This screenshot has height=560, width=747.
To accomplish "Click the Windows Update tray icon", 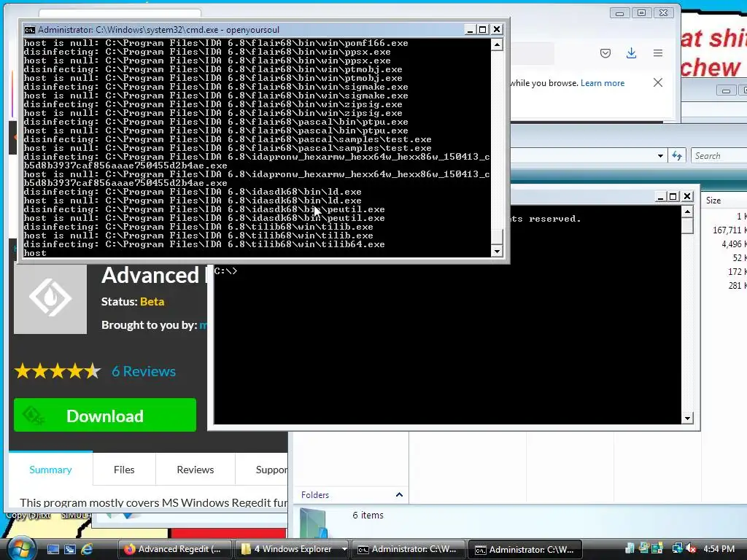I will pos(644,549).
